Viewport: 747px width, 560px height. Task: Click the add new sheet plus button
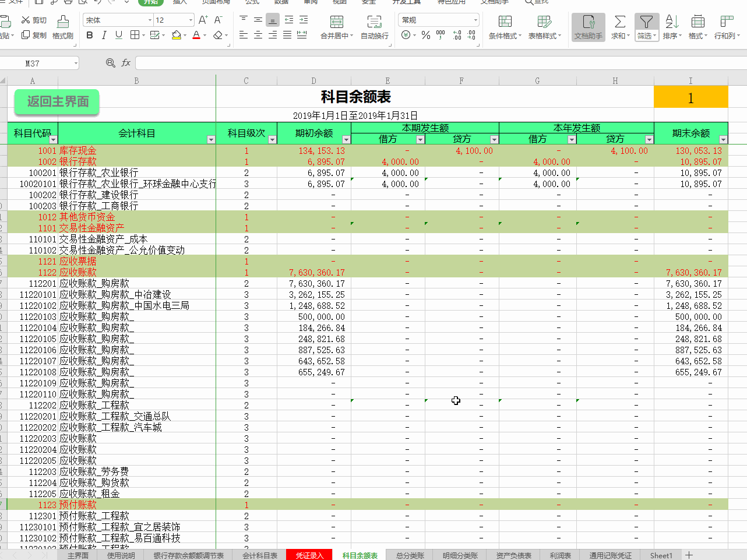pos(688,555)
